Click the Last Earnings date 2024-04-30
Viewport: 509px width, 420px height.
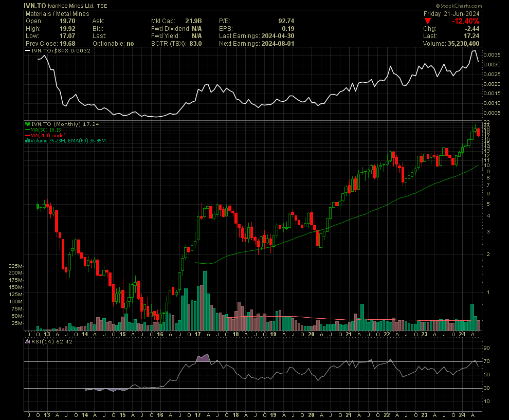click(x=278, y=36)
